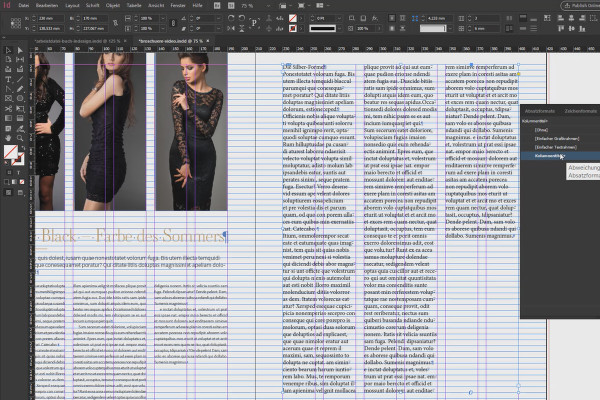Select the Gradient Feather tool

tap(20, 118)
